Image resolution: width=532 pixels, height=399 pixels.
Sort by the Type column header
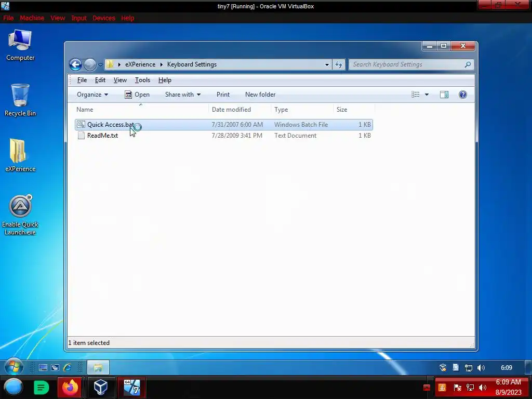[302, 110]
